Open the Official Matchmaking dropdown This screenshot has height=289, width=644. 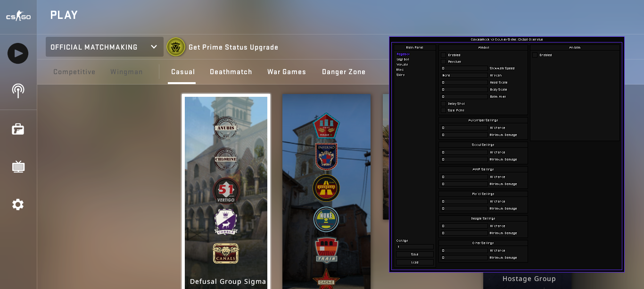pyautogui.click(x=105, y=47)
